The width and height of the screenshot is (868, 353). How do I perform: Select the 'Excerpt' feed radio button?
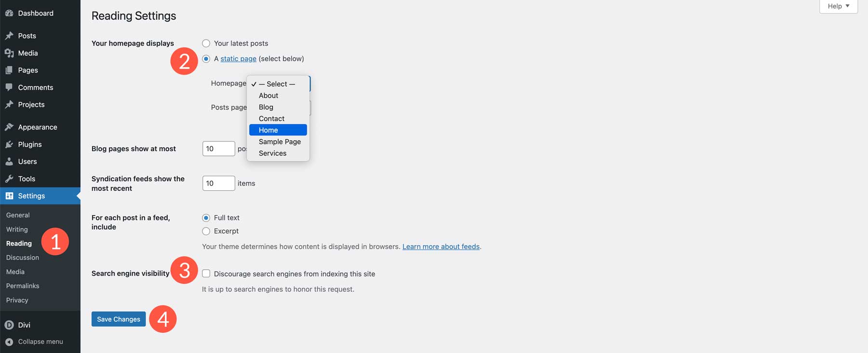click(x=206, y=231)
